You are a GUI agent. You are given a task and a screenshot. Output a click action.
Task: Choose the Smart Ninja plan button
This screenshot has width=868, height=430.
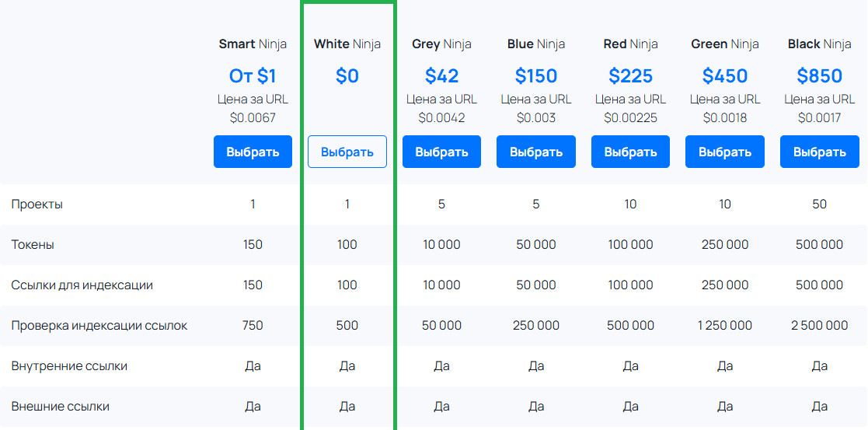pyautogui.click(x=253, y=152)
